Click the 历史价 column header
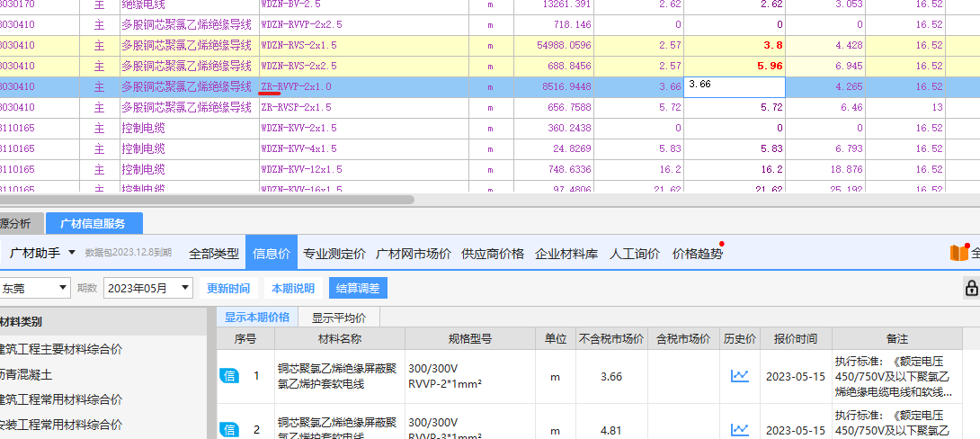This screenshot has width=980, height=439. pos(739,338)
